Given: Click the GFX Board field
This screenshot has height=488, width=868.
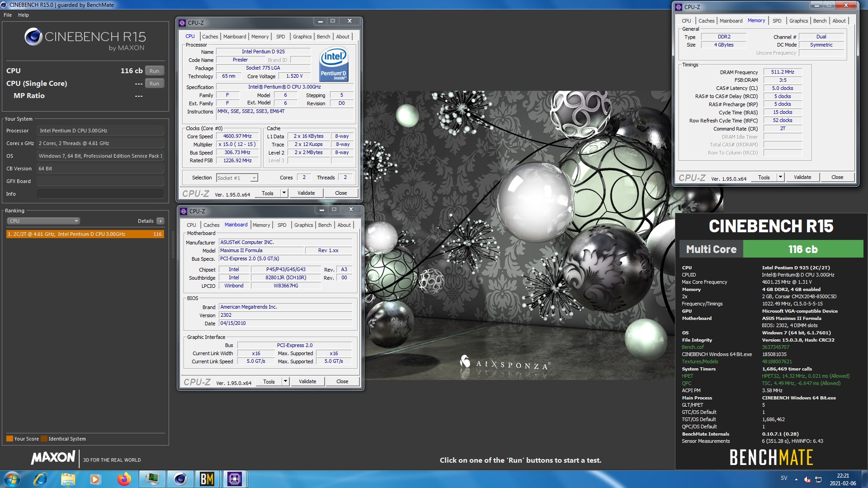Looking at the screenshot, I should pos(100,181).
